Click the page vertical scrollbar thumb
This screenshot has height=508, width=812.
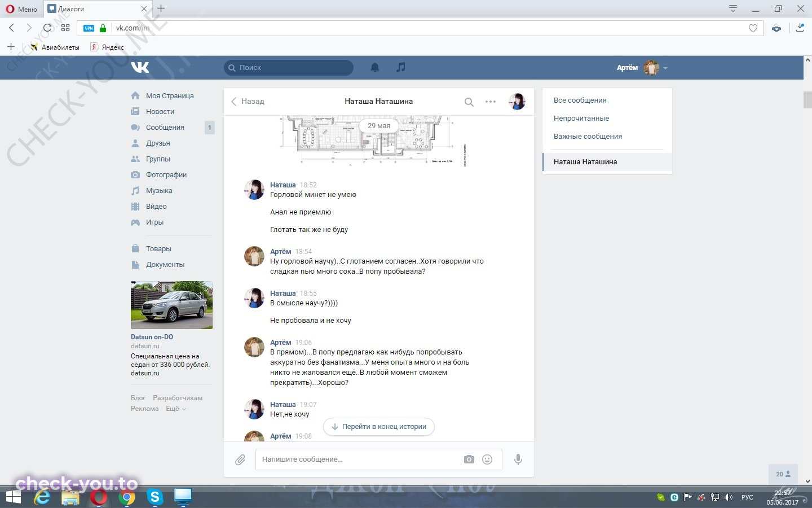tap(807, 99)
